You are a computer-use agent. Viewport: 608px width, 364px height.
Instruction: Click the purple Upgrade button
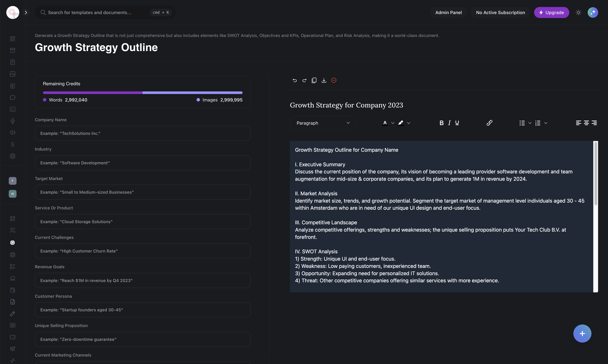551,12
